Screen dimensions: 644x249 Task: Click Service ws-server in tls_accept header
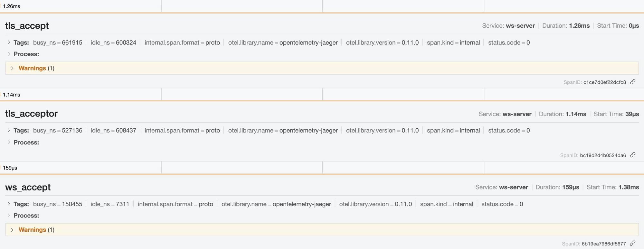point(508,26)
